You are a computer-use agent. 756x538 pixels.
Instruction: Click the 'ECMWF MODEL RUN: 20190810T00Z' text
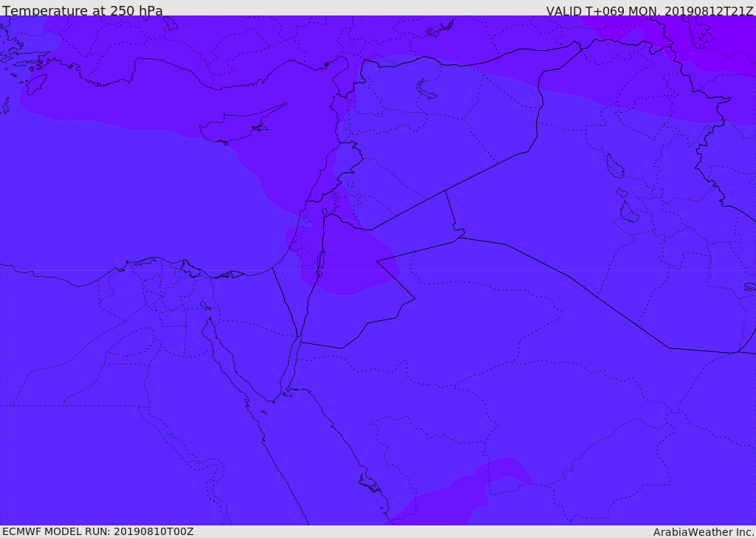point(98,532)
